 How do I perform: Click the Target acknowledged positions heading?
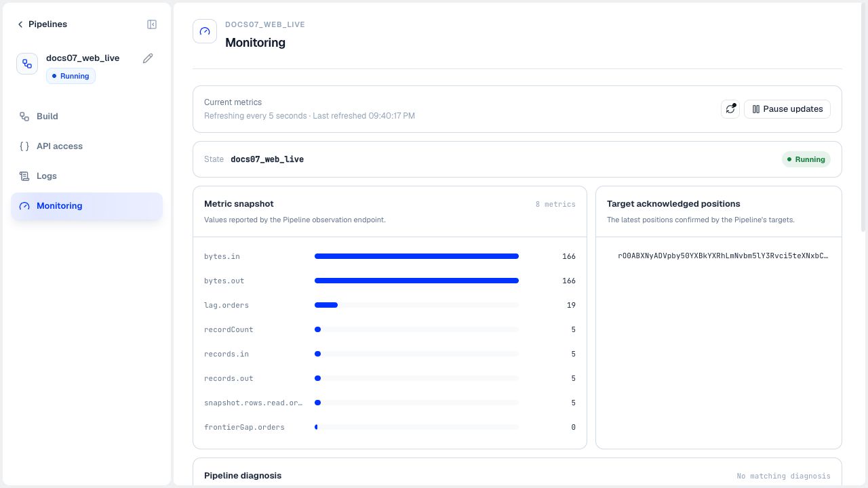tap(673, 203)
